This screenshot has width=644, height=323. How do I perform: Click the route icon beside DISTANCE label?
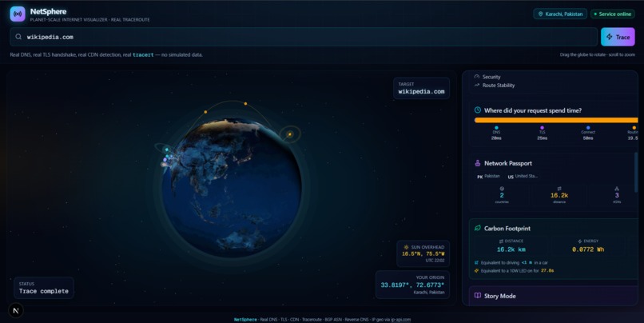pos(501,241)
